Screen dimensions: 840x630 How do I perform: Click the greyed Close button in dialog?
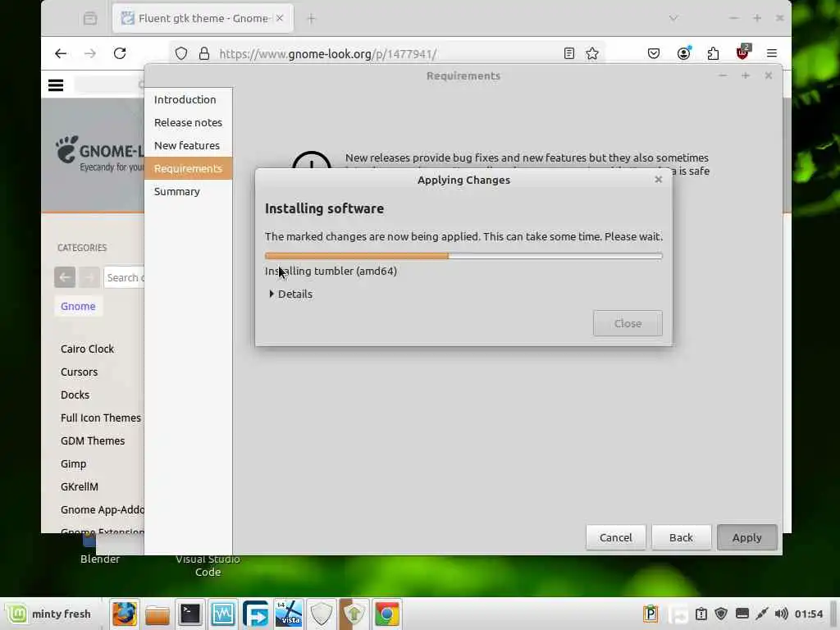[628, 323]
